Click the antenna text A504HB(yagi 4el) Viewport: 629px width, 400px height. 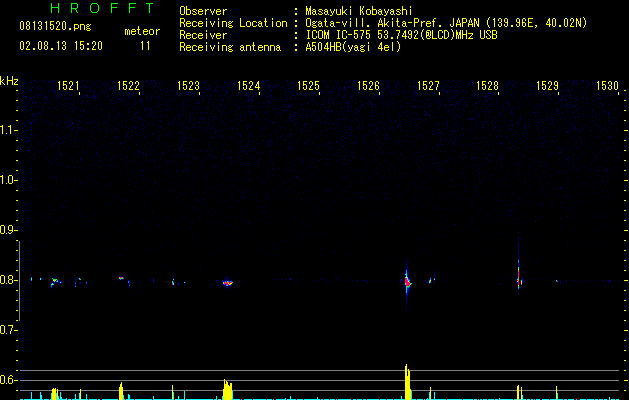pyautogui.click(x=353, y=47)
